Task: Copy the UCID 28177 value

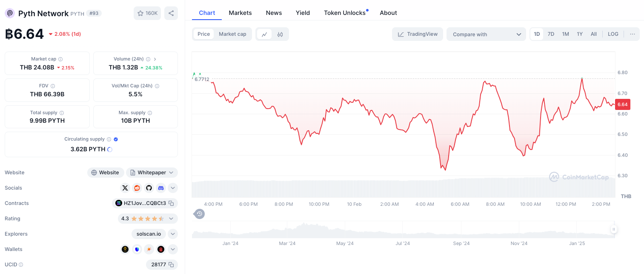Action: click(x=171, y=265)
